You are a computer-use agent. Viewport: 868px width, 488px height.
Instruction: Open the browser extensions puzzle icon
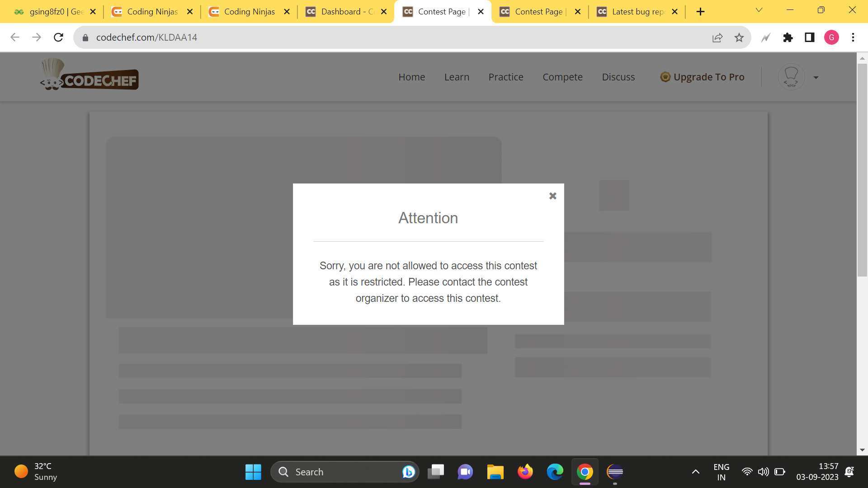(788, 38)
